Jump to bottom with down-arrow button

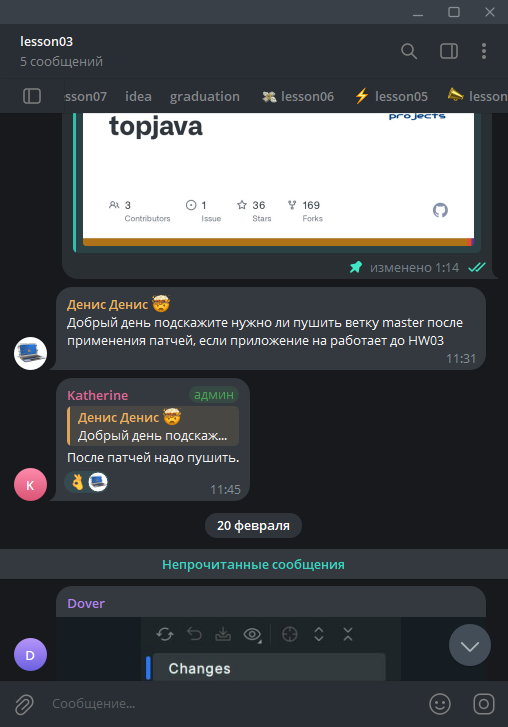pos(470,645)
